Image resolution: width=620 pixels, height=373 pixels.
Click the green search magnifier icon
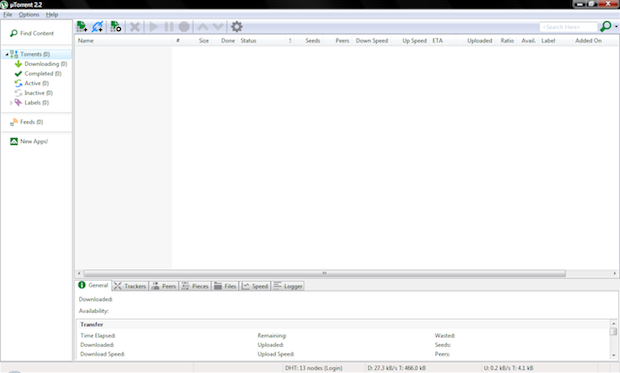click(605, 27)
